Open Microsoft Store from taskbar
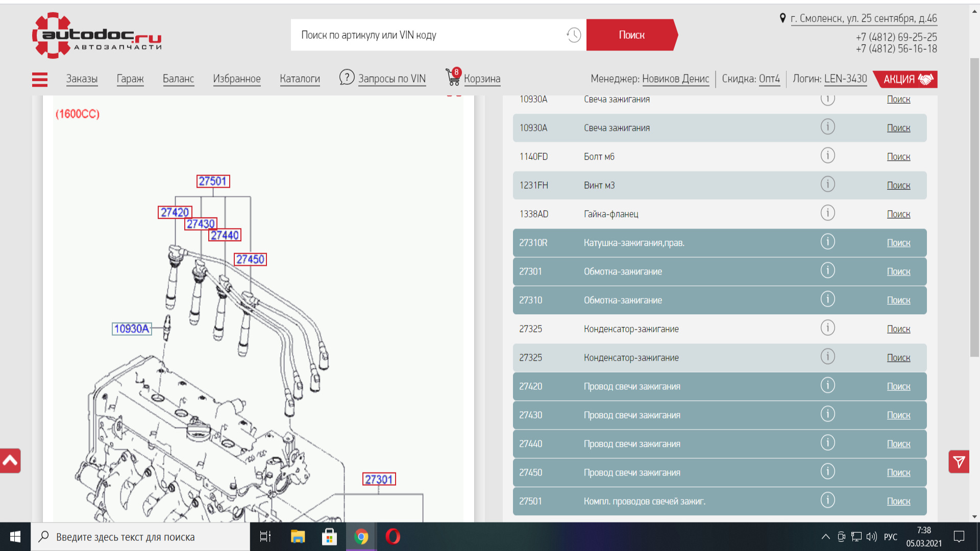Viewport: 980px width, 551px height. pyautogui.click(x=329, y=537)
